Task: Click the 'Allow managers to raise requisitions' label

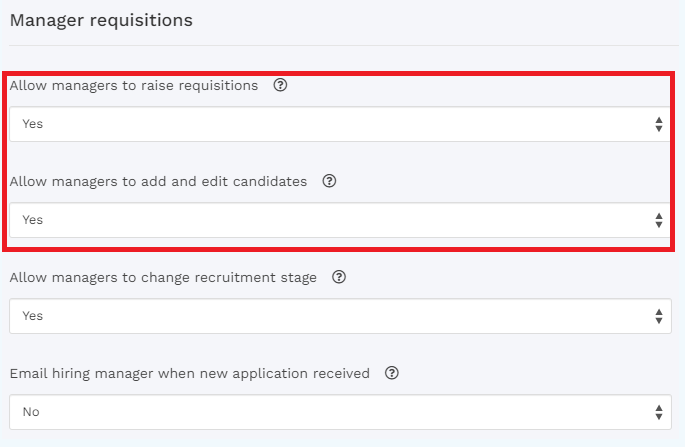Action: (x=134, y=86)
